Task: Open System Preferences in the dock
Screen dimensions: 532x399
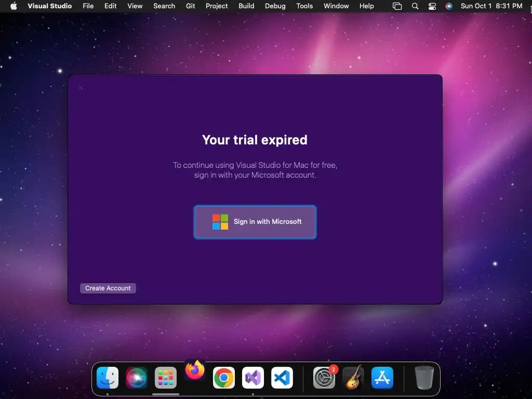Action: pyautogui.click(x=324, y=378)
